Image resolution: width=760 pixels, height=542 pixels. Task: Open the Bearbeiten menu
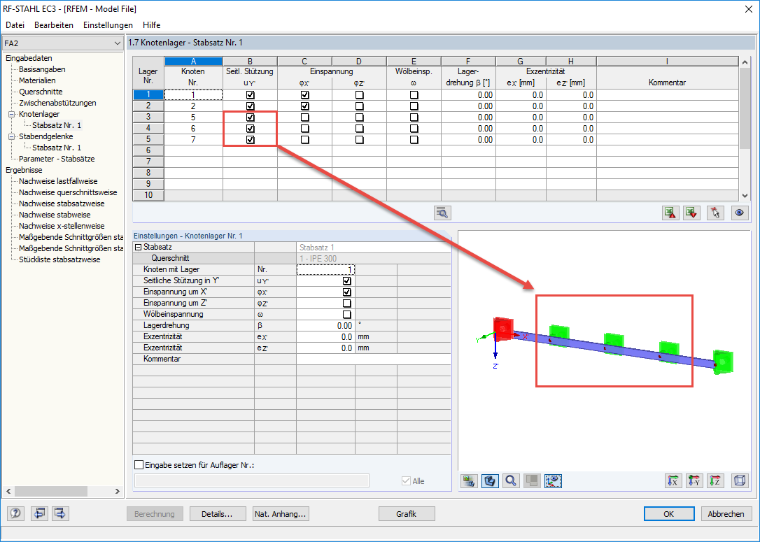tap(54, 25)
